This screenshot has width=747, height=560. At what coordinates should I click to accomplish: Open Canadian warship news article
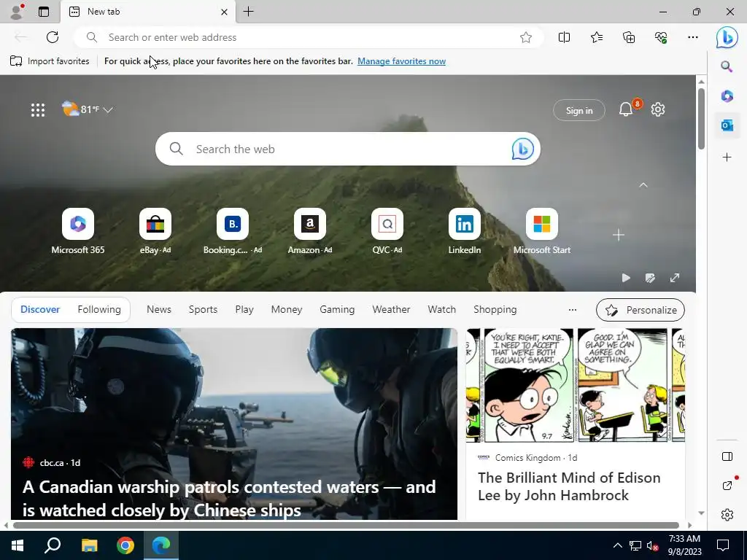pos(234,424)
